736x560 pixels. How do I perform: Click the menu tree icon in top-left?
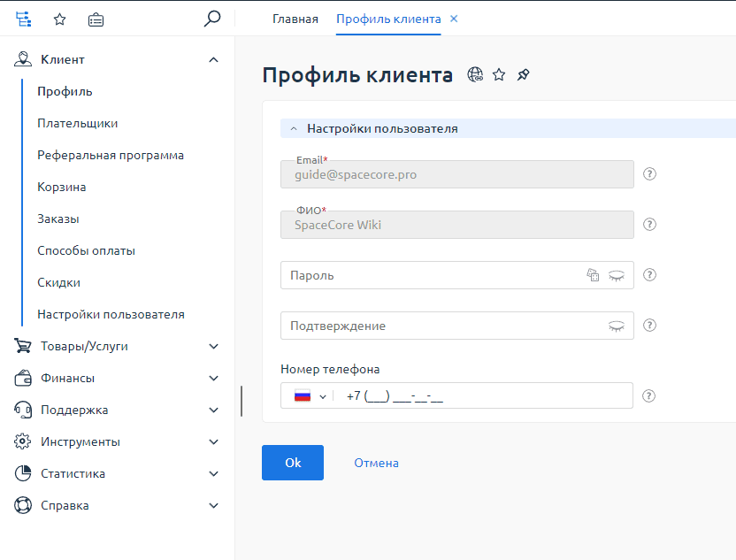[23, 19]
